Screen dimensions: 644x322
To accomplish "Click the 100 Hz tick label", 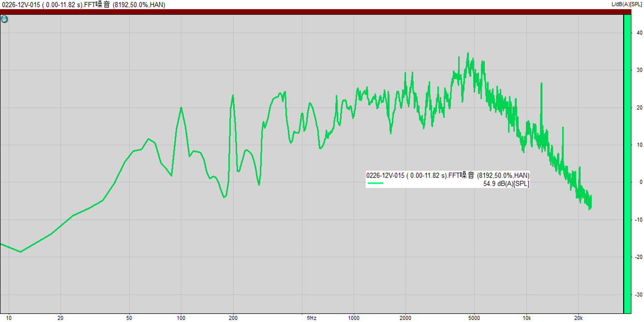I will (181, 318).
